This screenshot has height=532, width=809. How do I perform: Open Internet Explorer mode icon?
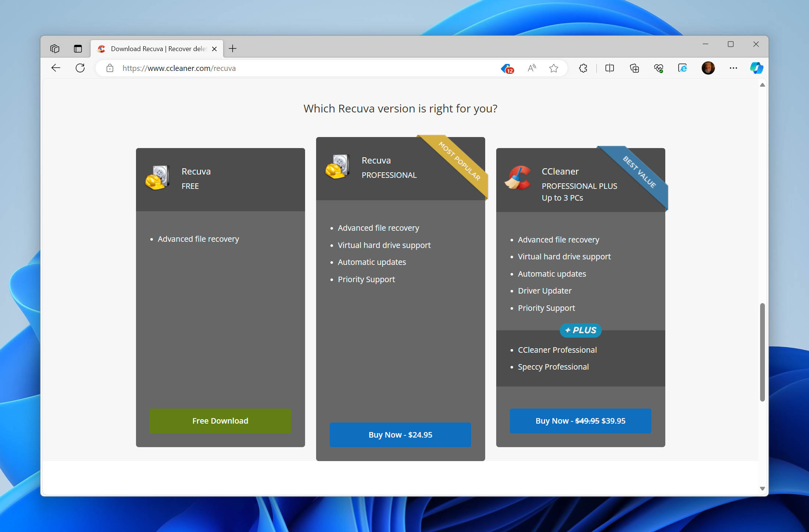coord(683,68)
